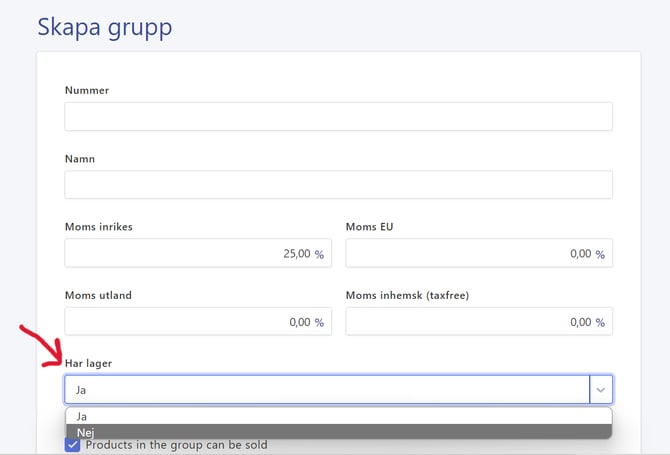The height and width of the screenshot is (455, 670).
Task: Click the "Skapa grupp" page heading
Action: 105,27
